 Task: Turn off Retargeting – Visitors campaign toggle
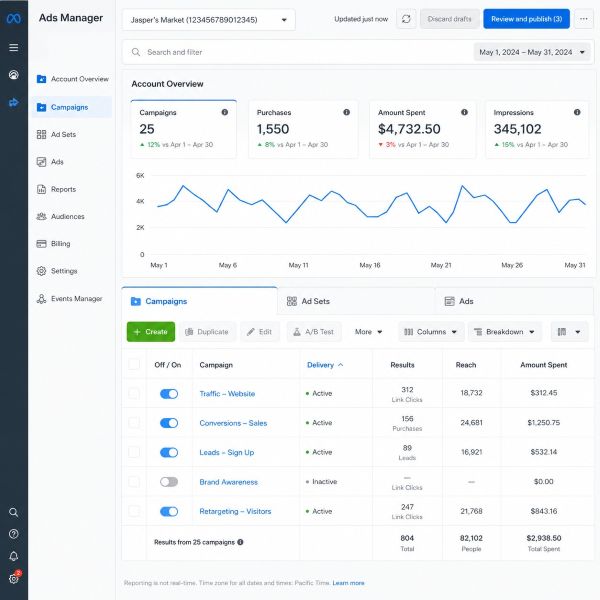click(x=169, y=511)
